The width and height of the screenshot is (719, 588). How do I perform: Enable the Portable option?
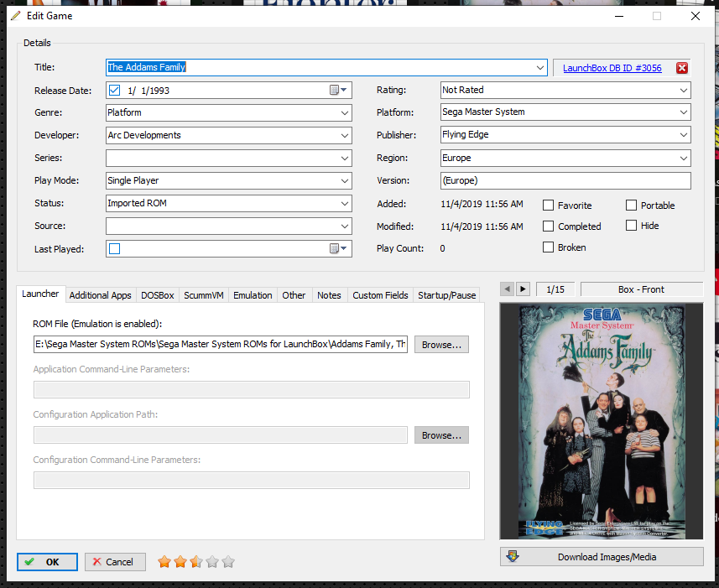tap(632, 206)
